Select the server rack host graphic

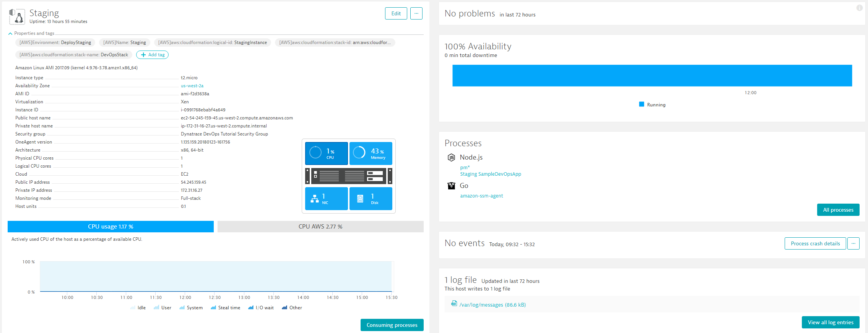(x=349, y=176)
